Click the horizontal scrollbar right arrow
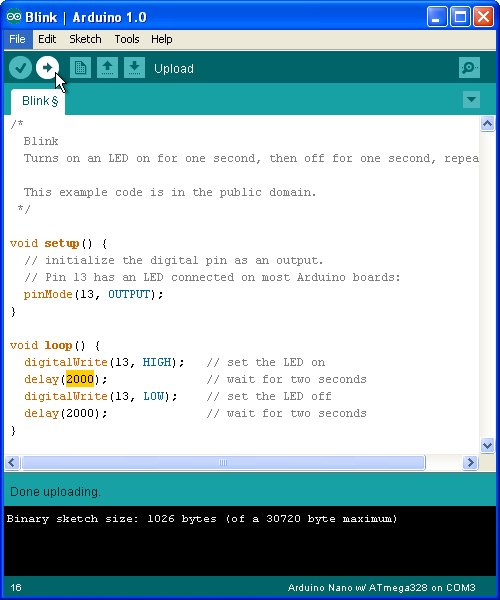This screenshot has width=500, height=600. pyautogui.click(x=470, y=463)
